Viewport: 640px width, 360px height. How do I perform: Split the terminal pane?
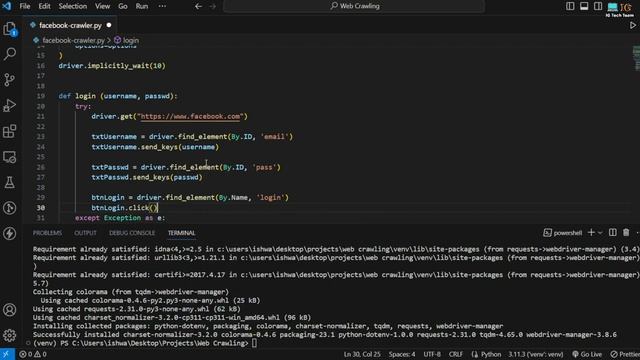coord(613,233)
